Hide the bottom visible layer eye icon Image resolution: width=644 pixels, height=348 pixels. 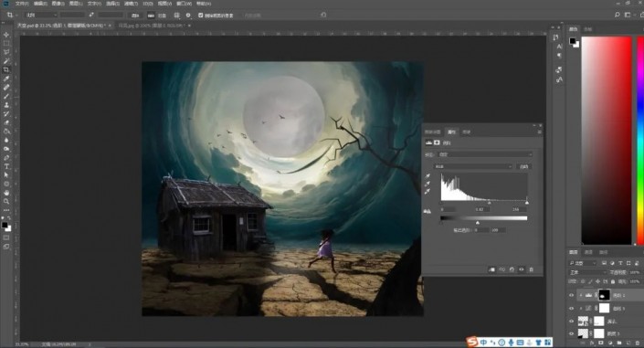571,333
